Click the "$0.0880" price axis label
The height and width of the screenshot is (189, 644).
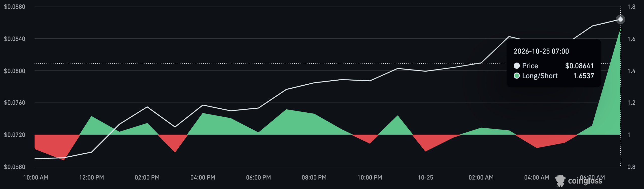[15, 7]
